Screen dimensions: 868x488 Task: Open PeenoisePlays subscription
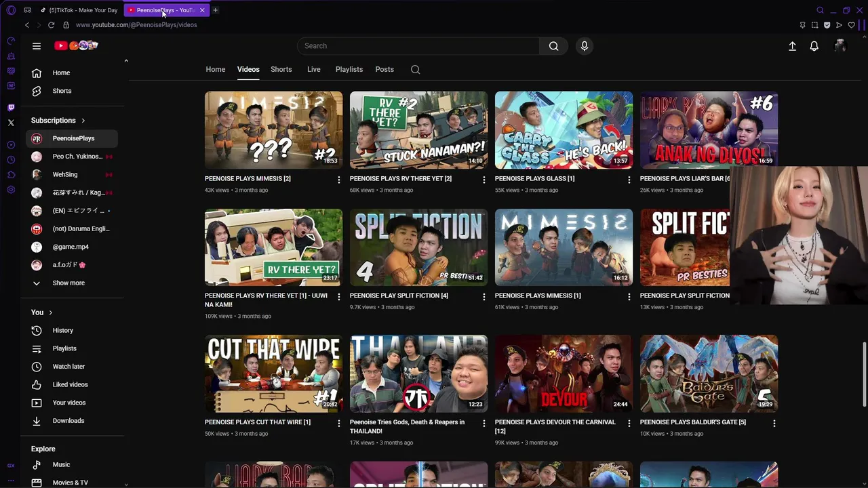[x=72, y=138]
